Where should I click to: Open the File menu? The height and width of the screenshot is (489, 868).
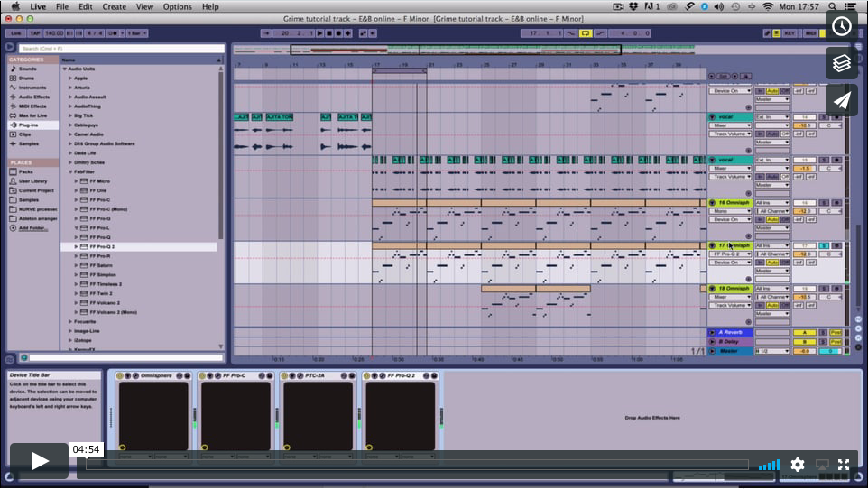coord(62,6)
